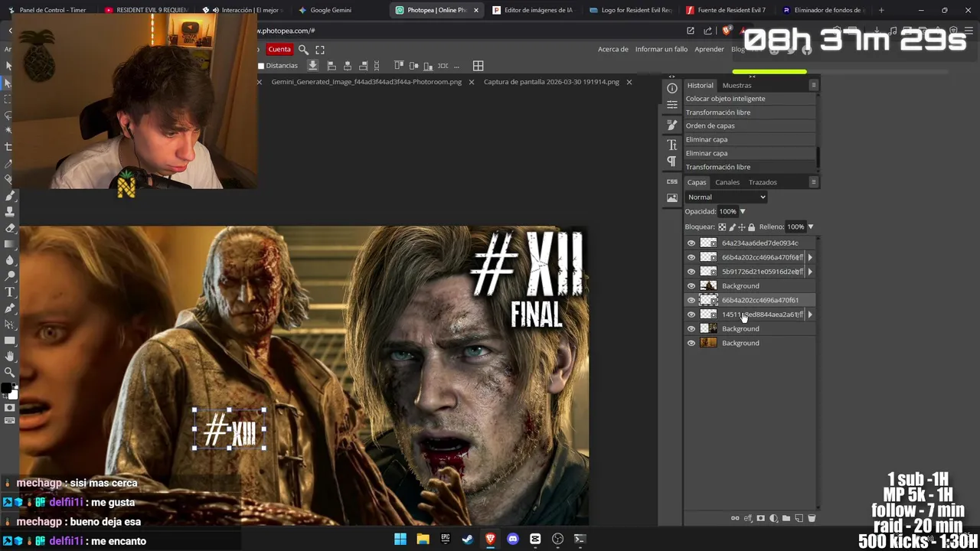Switch to the Trazados tab
980x551 pixels.
pyautogui.click(x=763, y=182)
